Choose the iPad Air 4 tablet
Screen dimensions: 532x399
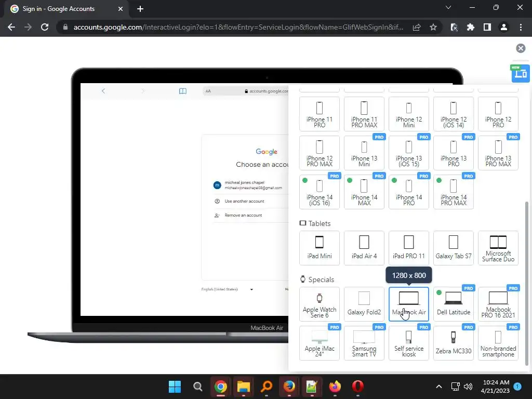[x=364, y=248]
